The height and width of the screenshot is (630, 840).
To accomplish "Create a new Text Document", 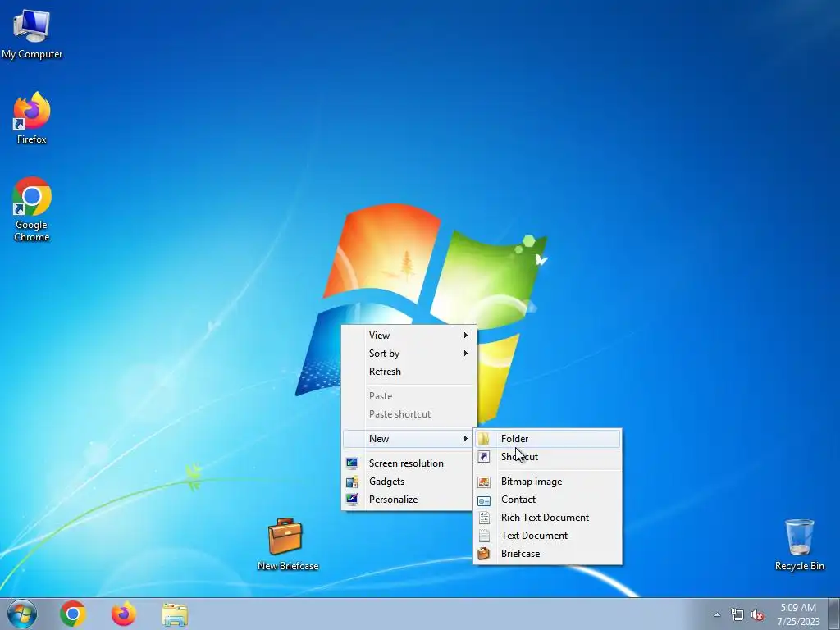I will click(547, 536).
